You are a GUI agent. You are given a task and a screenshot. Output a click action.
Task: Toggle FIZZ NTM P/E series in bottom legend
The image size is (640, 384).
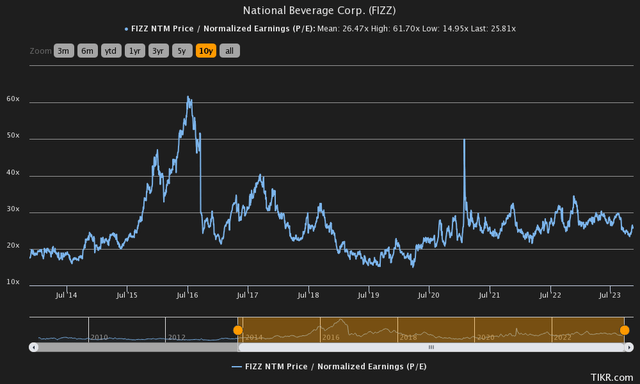point(329,366)
